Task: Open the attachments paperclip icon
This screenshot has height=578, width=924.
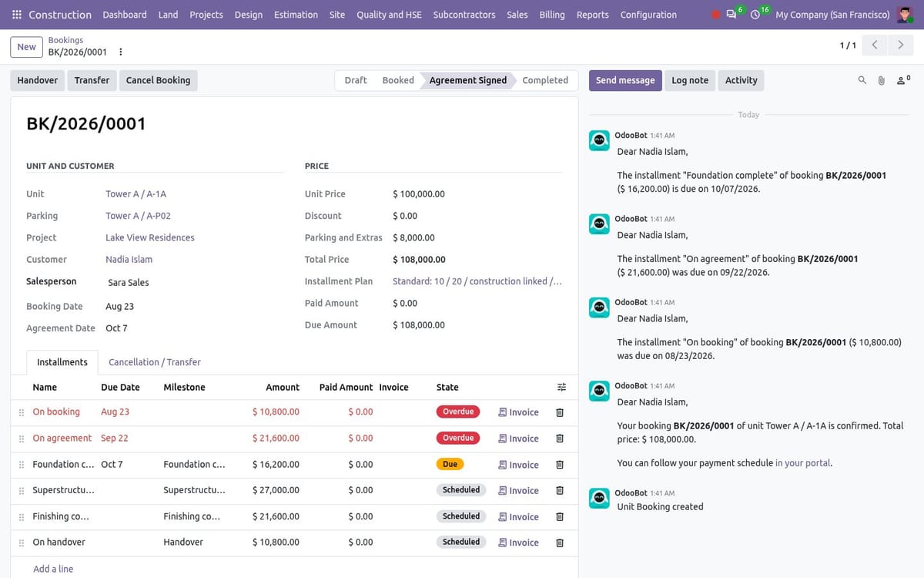Action: pos(881,80)
